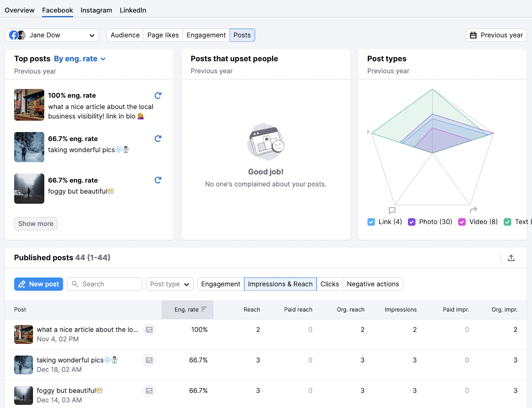Open the Previous year date picker
Screen dimensions: 532x408
[496, 35]
